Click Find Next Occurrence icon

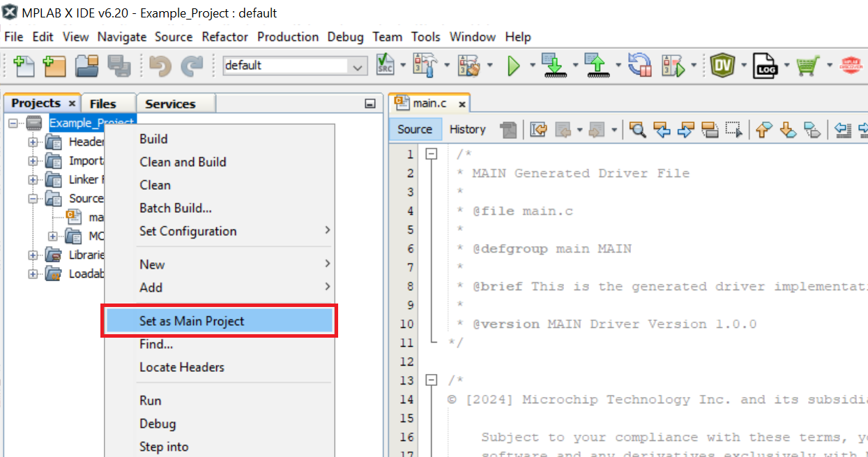pyautogui.click(x=686, y=129)
